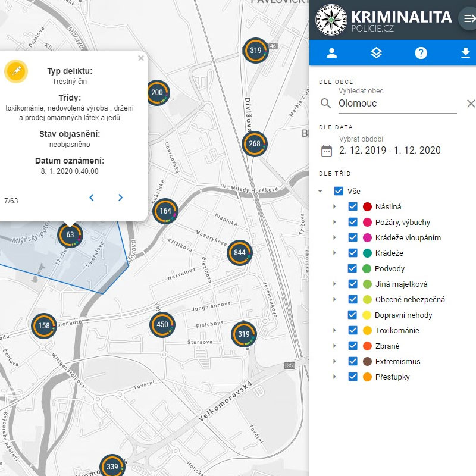Screen dimensions: 476x476
Task: Open the 268 cluster on the map
Action: [255, 143]
